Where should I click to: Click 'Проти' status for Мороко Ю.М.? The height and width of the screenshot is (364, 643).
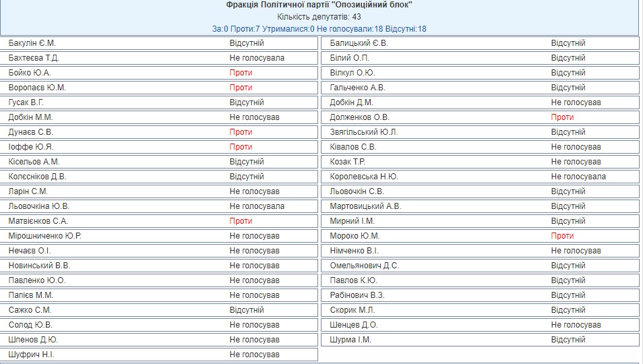[x=562, y=236]
